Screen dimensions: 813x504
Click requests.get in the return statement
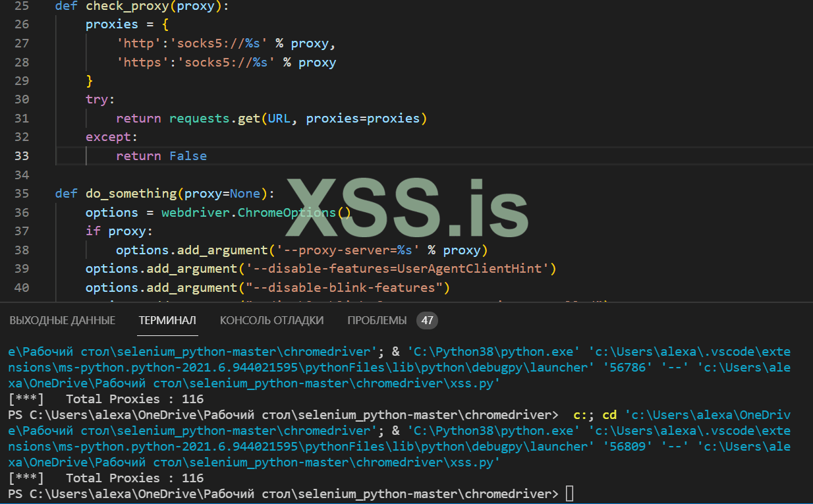(x=215, y=119)
